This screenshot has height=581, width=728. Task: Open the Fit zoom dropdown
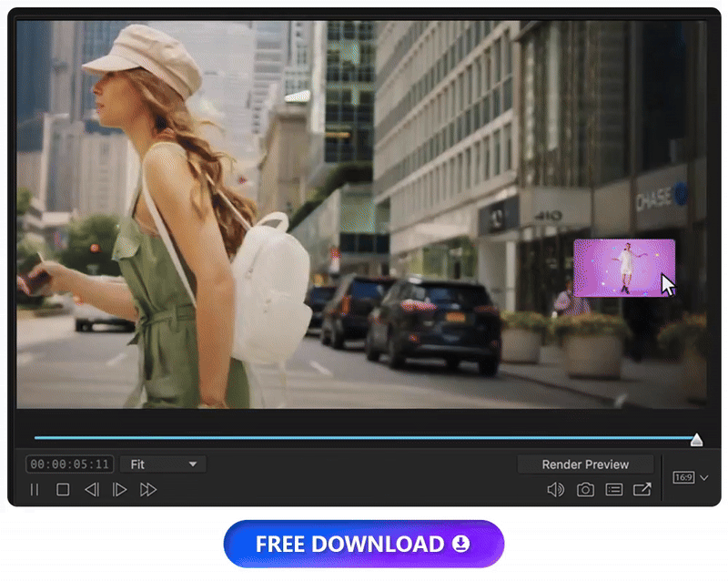point(162,464)
